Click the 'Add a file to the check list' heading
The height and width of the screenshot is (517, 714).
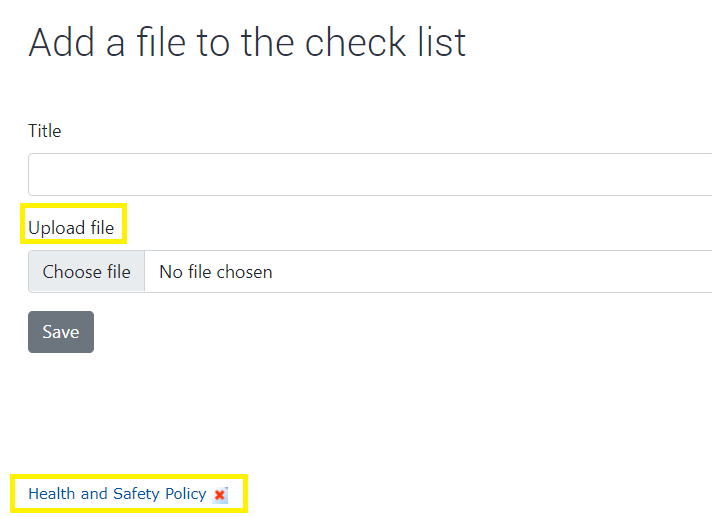click(x=247, y=42)
